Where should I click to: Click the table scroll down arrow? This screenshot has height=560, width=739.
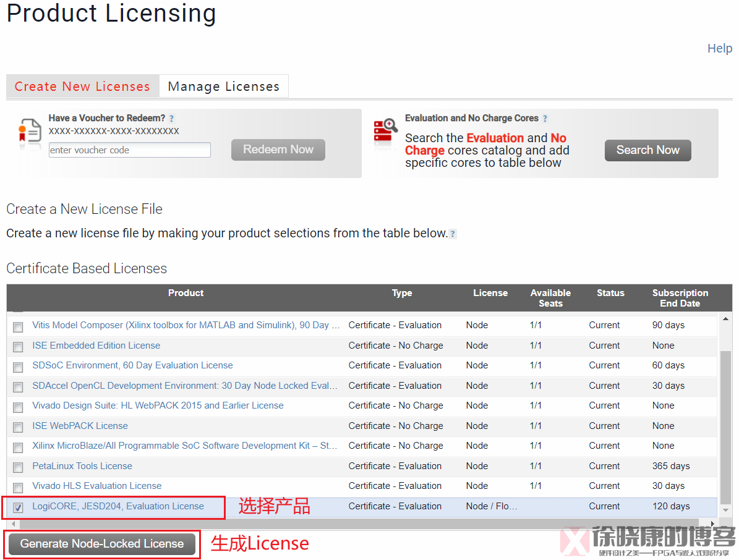(726, 510)
